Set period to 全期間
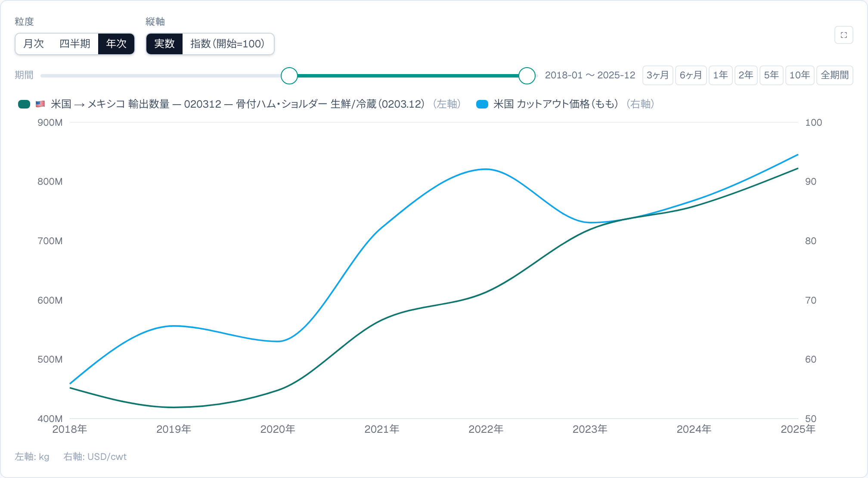 (834, 75)
